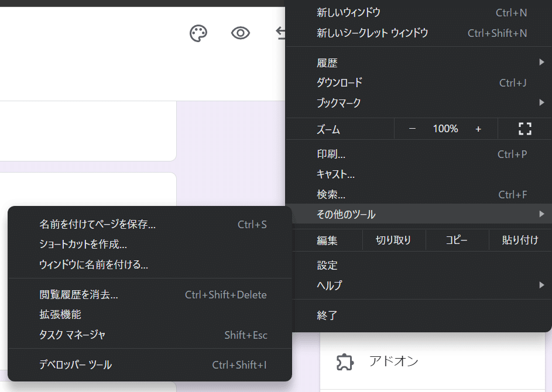This screenshot has width=552, height=392.
Task: Click 切り取り in the edit row
Action: coord(393,240)
